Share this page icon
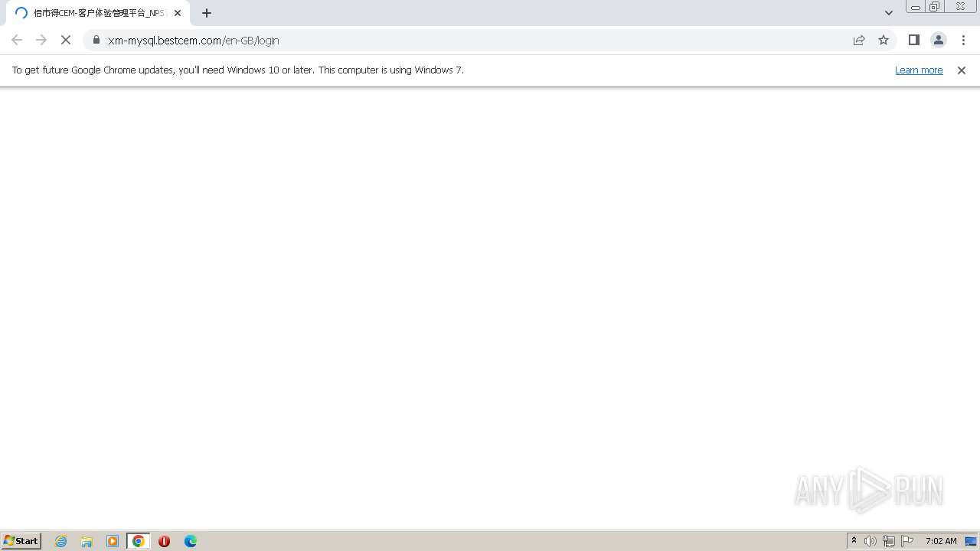The width and height of the screenshot is (980, 551). pos(859,40)
